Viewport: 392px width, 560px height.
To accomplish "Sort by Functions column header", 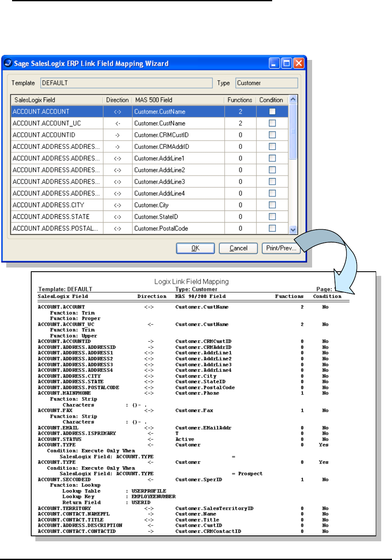I will [x=240, y=100].
